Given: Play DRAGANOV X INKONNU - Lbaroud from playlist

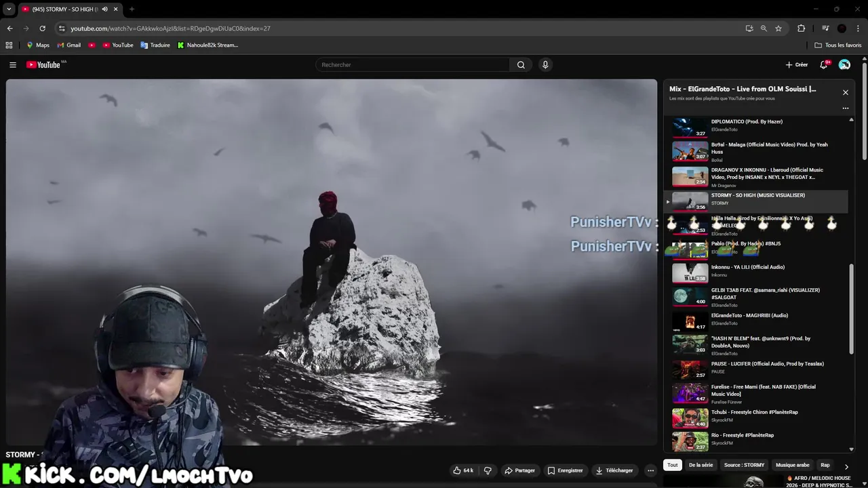Looking at the screenshot, I should [x=755, y=177].
